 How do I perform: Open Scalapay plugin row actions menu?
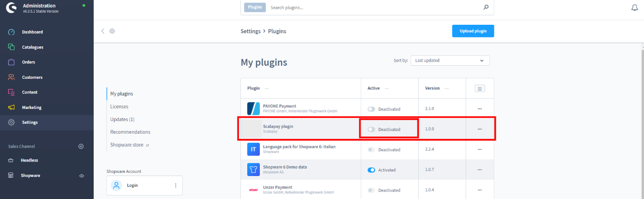click(x=480, y=129)
